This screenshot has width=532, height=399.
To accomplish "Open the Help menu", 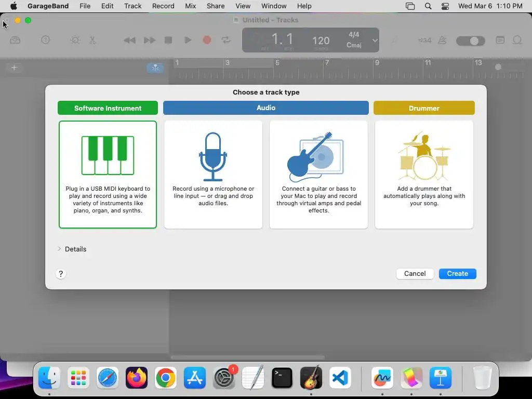I will (304, 6).
